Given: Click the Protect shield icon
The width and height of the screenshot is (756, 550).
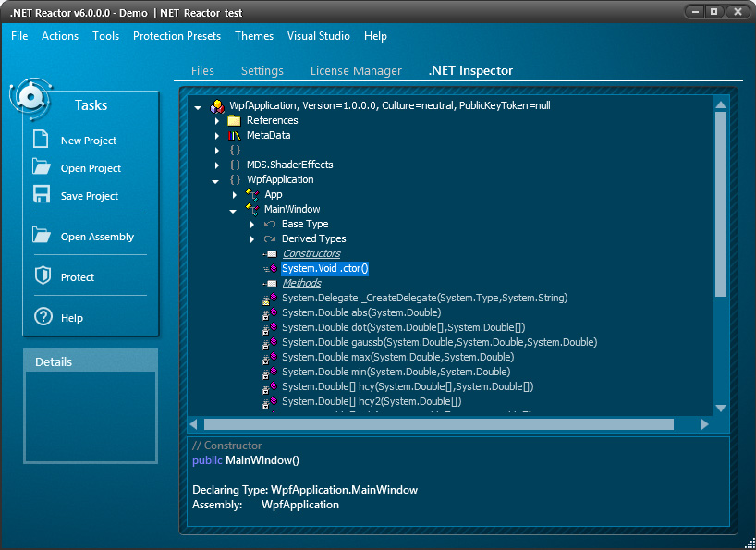Looking at the screenshot, I should pos(42,276).
